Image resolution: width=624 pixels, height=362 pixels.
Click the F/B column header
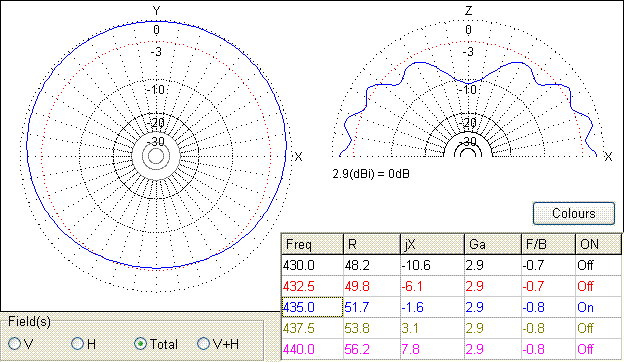(548, 244)
